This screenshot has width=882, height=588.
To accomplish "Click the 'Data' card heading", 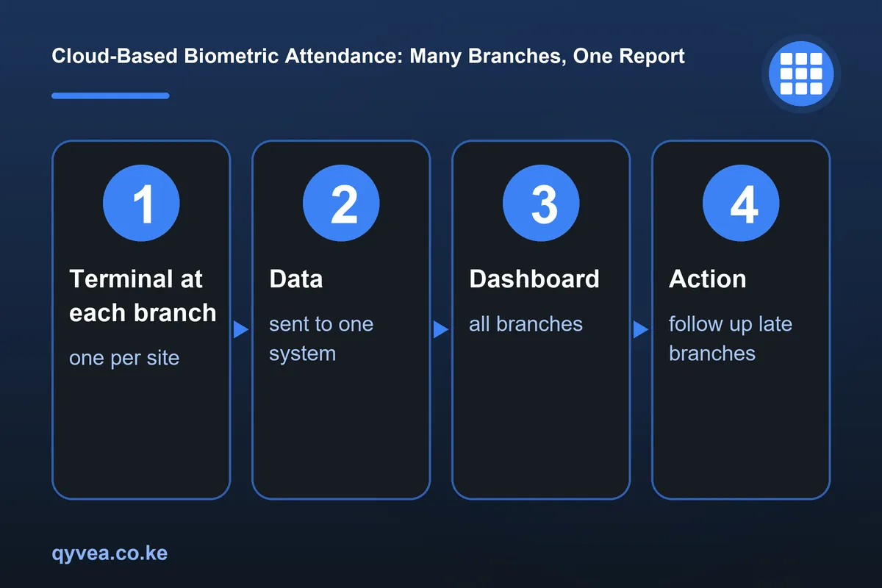I will [x=295, y=279].
